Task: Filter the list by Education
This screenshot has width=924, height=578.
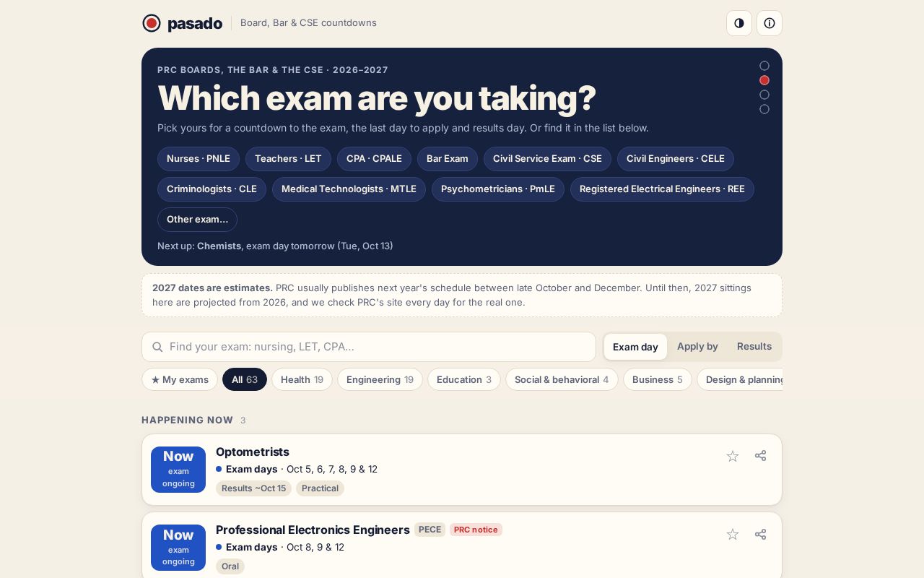Action: [464, 379]
